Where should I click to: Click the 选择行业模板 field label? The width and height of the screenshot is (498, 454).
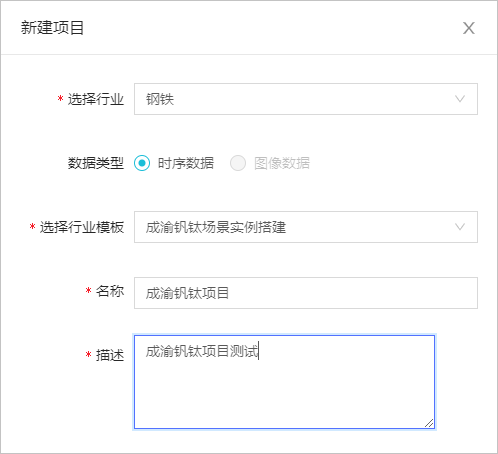(x=82, y=227)
